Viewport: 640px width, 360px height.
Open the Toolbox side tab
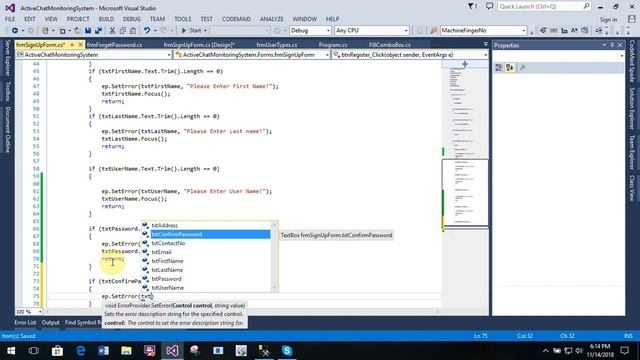click(x=7, y=91)
